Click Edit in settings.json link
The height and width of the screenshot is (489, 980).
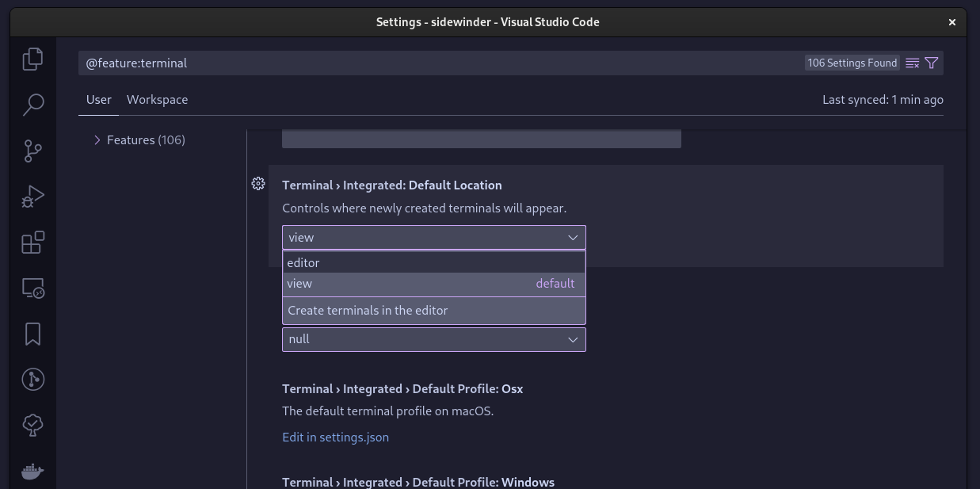335,437
